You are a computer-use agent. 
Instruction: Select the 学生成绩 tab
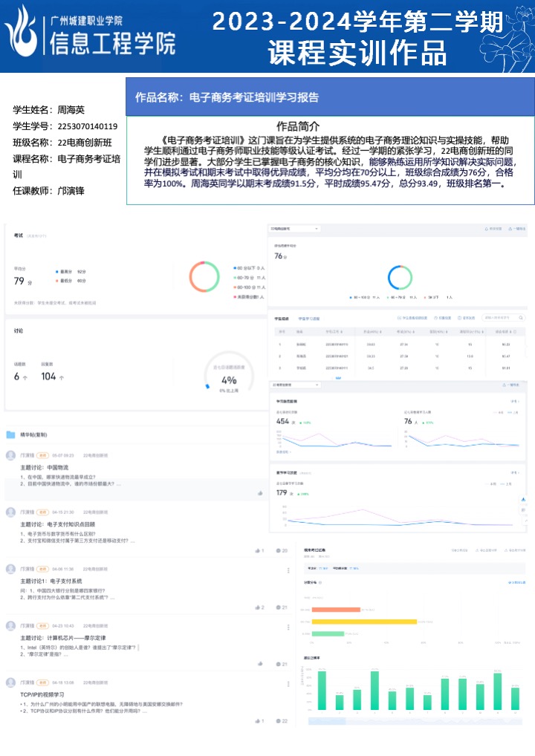(282, 318)
